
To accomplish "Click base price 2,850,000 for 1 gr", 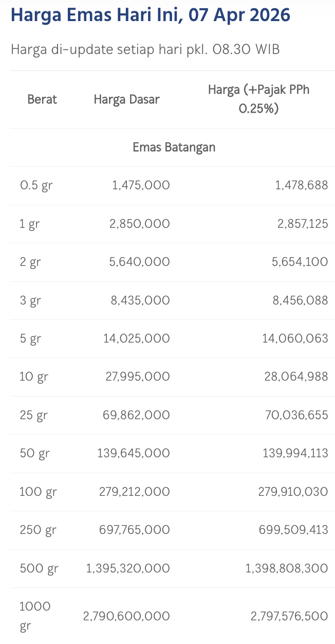I will 139,224.
